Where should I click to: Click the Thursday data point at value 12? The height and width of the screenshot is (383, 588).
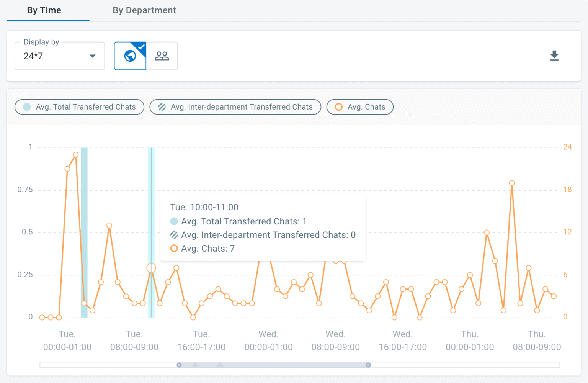pyautogui.click(x=487, y=232)
